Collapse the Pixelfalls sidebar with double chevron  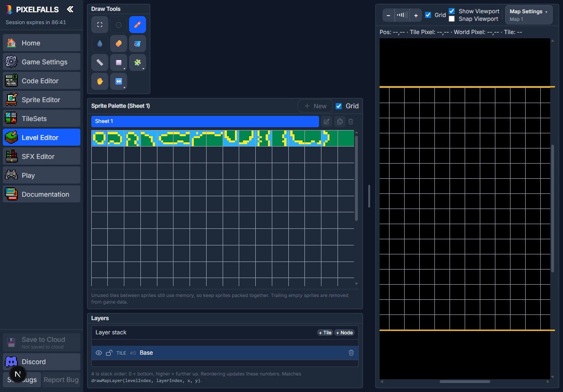coord(70,9)
